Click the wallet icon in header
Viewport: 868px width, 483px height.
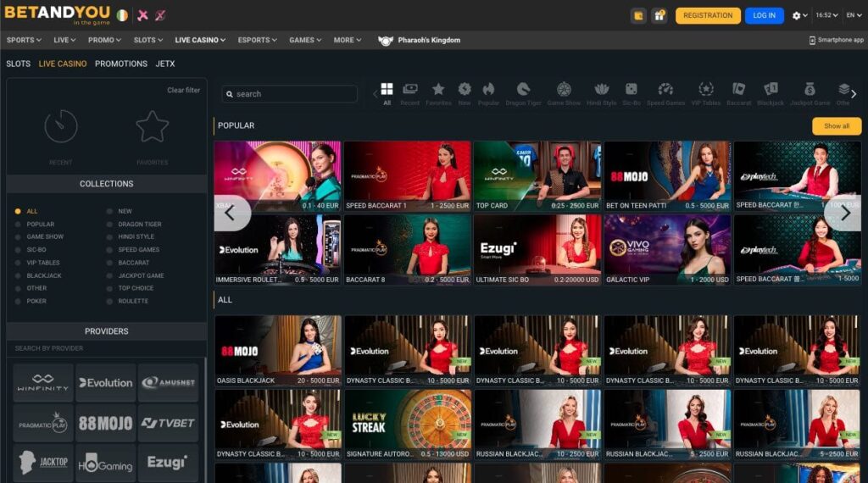[x=638, y=15]
